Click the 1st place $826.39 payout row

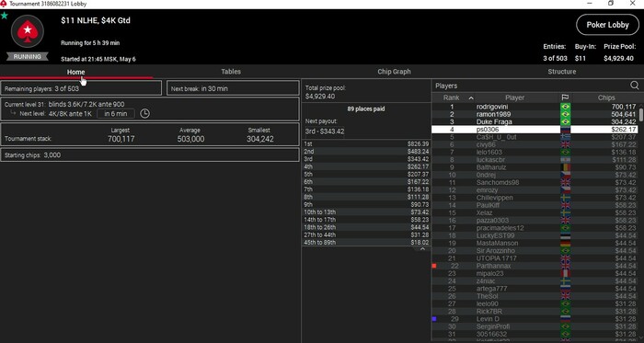click(366, 144)
